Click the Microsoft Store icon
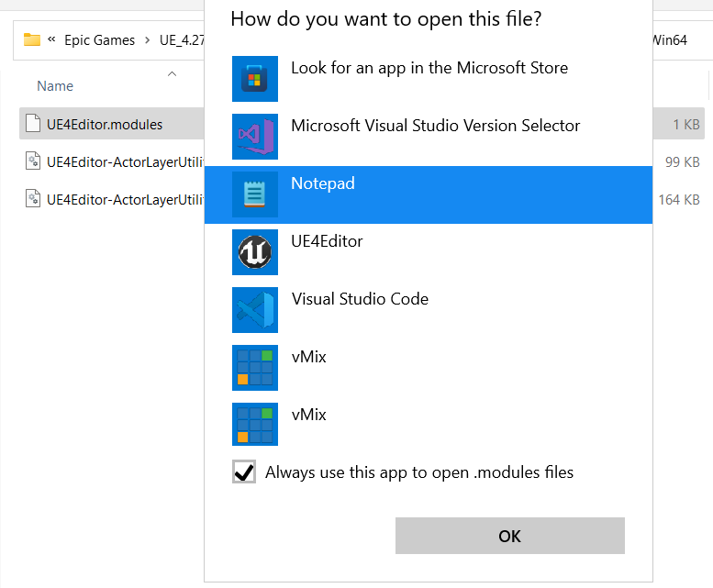The width and height of the screenshot is (713, 588). pyautogui.click(x=255, y=79)
